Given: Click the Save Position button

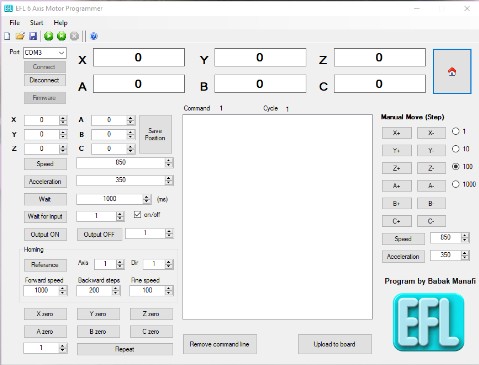Looking at the screenshot, I should coord(155,134).
